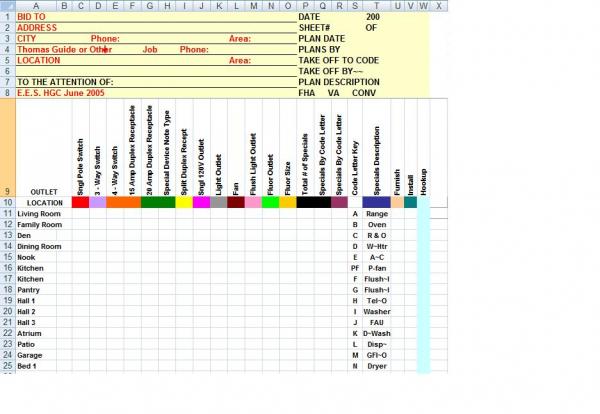
Task: Click the row 10 header number
Action: point(7,202)
